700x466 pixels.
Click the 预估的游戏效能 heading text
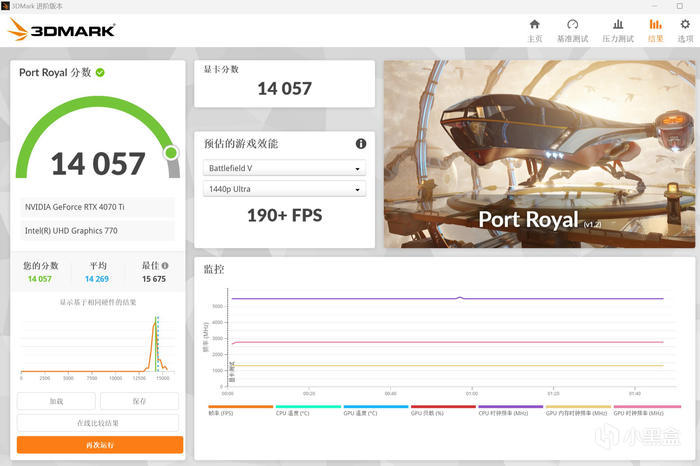[241, 144]
